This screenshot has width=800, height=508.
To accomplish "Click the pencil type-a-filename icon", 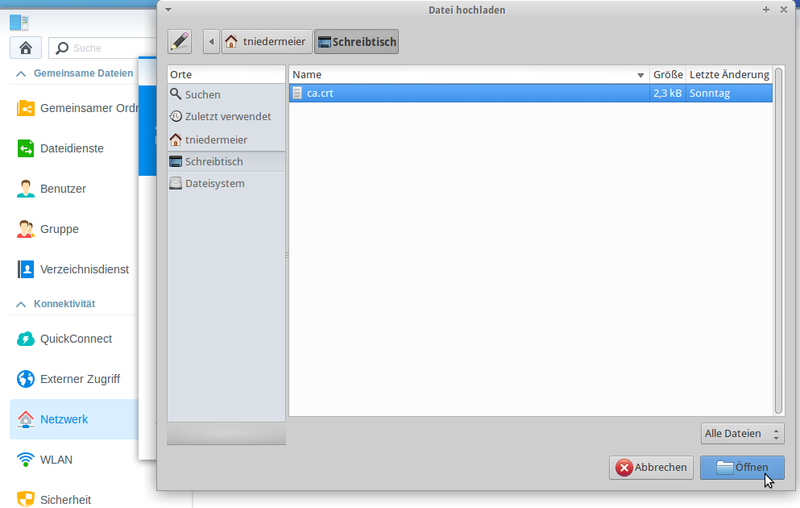I will coord(180,42).
